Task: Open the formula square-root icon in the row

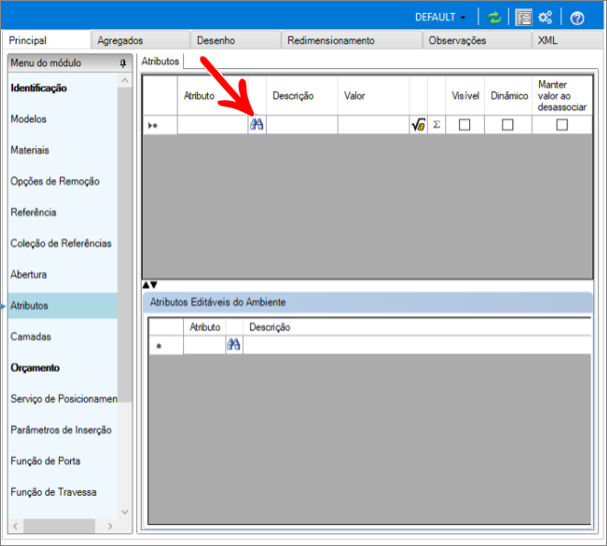Action: pyautogui.click(x=418, y=125)
